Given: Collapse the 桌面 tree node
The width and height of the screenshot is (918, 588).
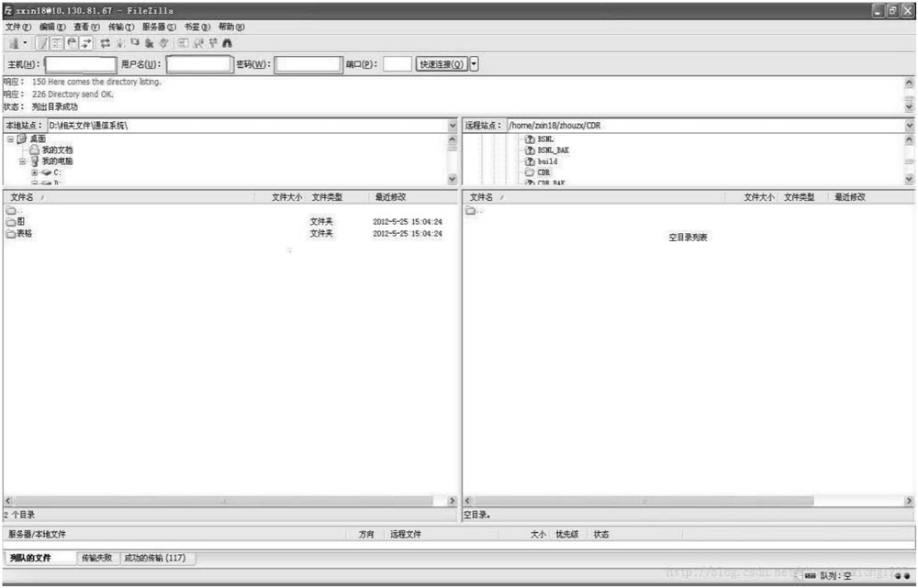Looking at the screenshot, I should pyautogui.click(x=10, y=139).
